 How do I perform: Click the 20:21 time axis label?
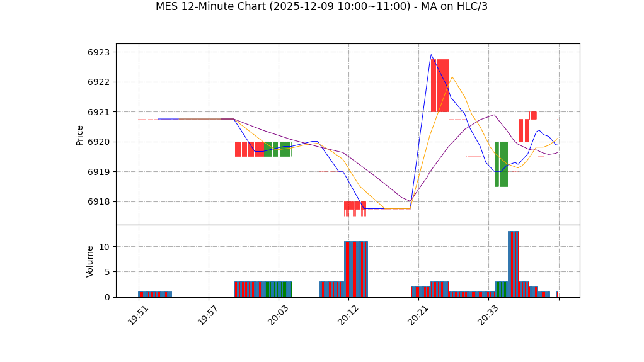tap(418, 315)
